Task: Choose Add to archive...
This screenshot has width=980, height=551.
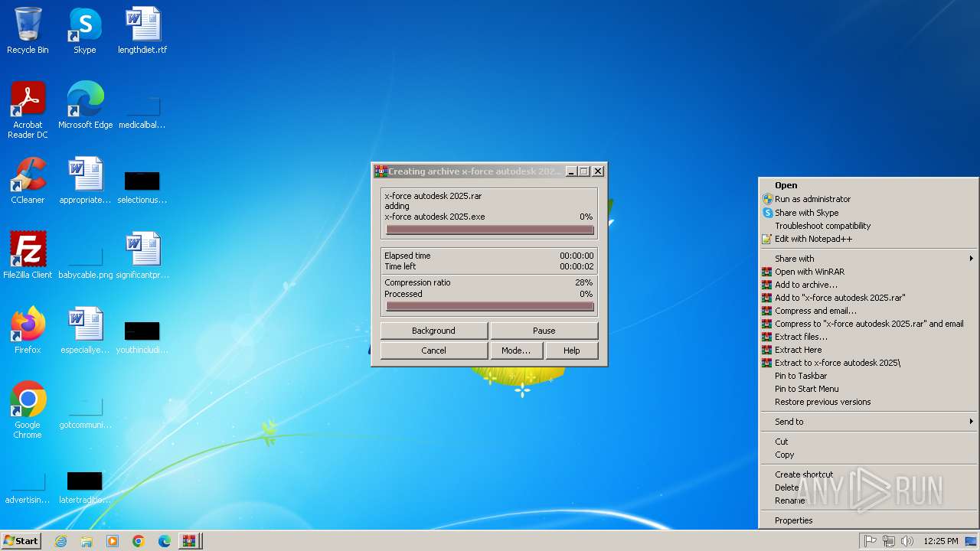Action: (x=868, y=285)
